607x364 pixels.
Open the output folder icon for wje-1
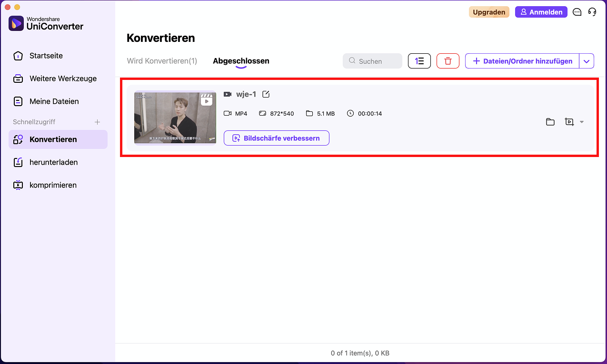click(x=550, y=122)
